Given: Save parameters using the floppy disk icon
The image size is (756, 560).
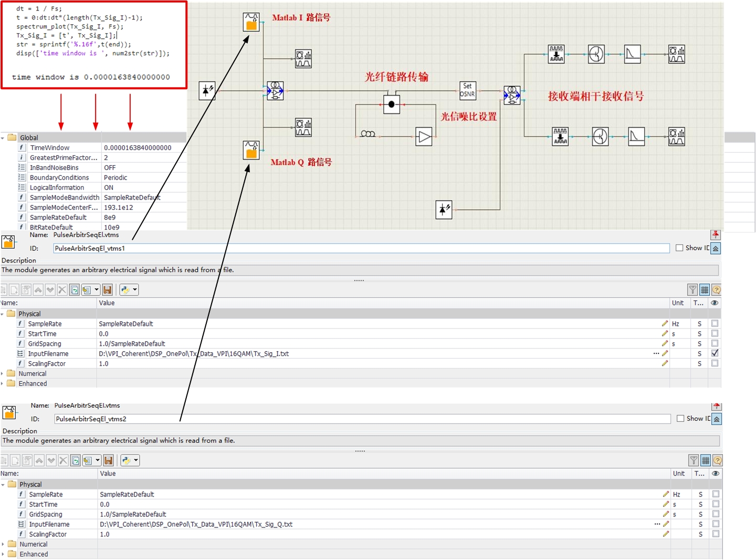Looking at the screenshot, I should click(107, 289).
